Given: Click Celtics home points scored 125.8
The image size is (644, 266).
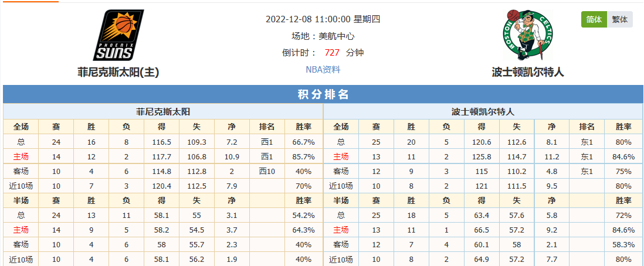Looking at the screenshot, I should 482,157.
